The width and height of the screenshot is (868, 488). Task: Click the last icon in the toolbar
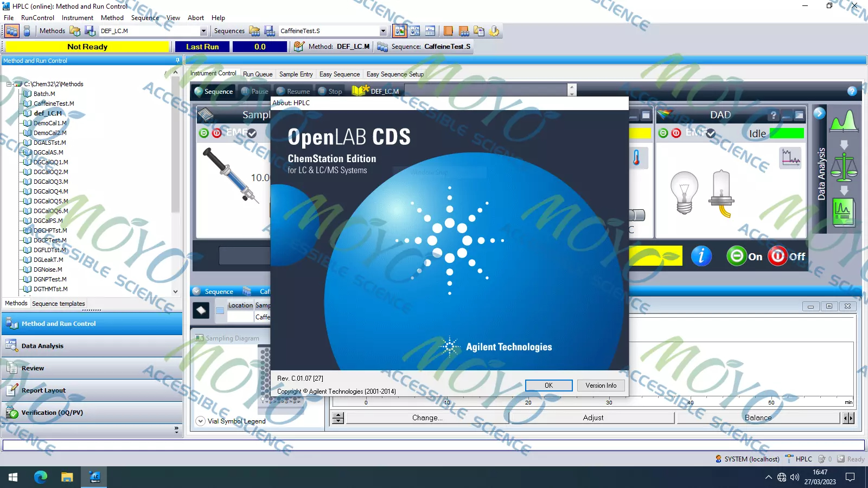[494, 31]
